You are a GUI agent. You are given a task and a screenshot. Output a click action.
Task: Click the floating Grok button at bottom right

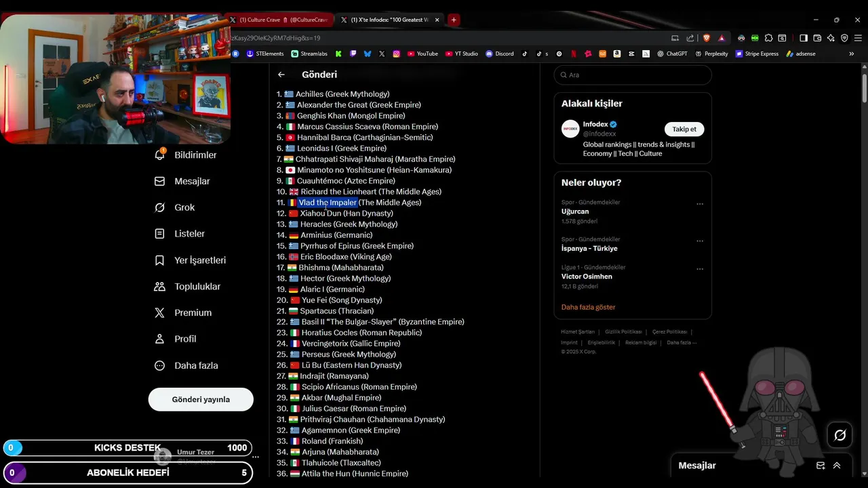[840, 435]
